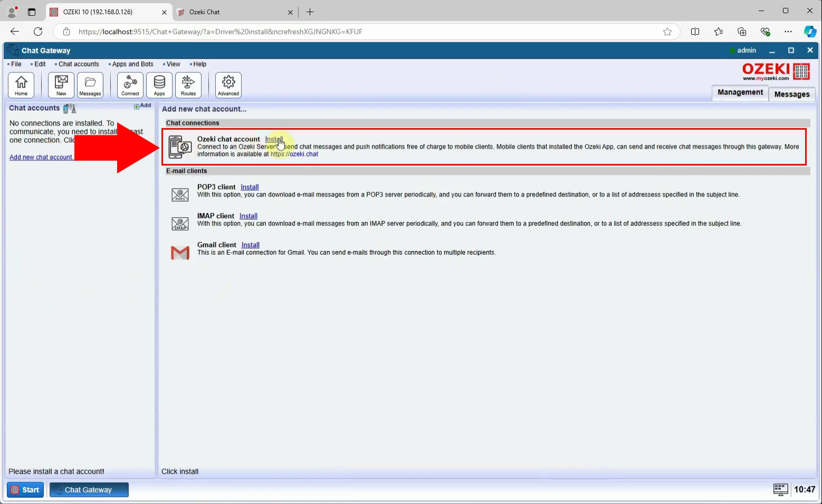Open Advanced gear settings icon
This screenshot has width=822, height=504.
pyautogui.click(x=228, y=85)
